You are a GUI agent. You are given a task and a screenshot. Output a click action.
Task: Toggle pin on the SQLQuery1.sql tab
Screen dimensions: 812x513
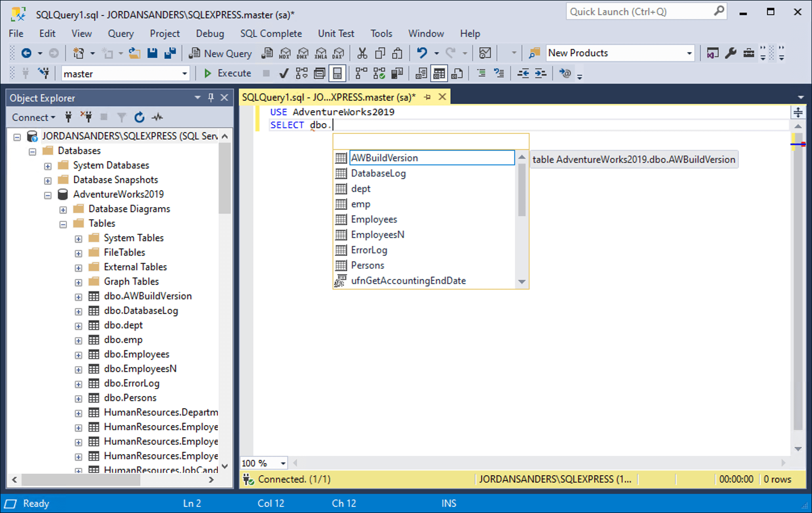click(x=427, y=97)
